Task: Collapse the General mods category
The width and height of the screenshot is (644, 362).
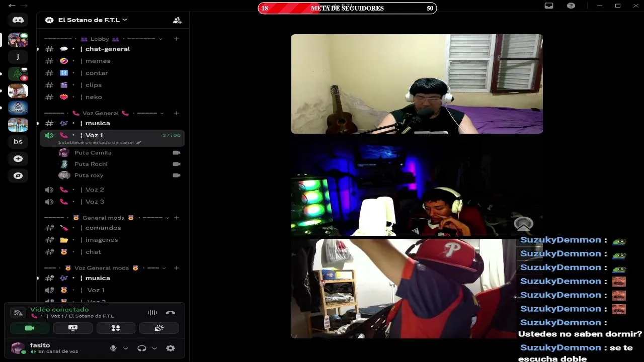Action: [x=167, y=218]
